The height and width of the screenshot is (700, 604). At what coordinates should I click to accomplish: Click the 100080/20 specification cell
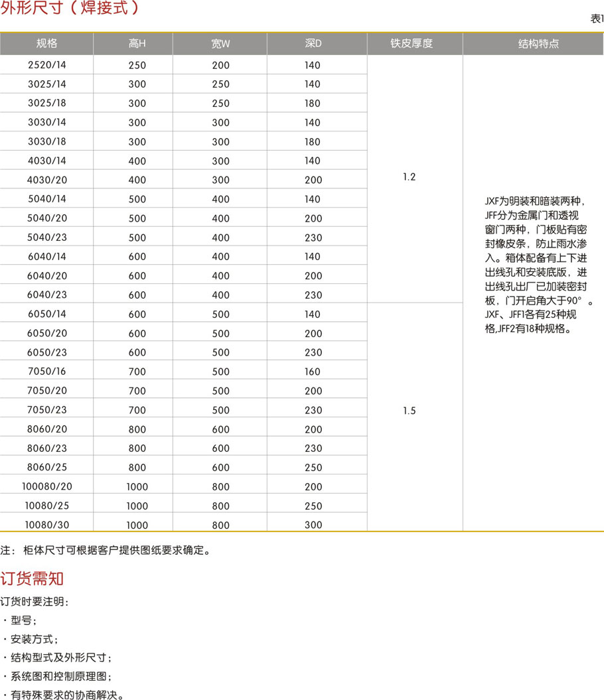[x=47, y=486]
